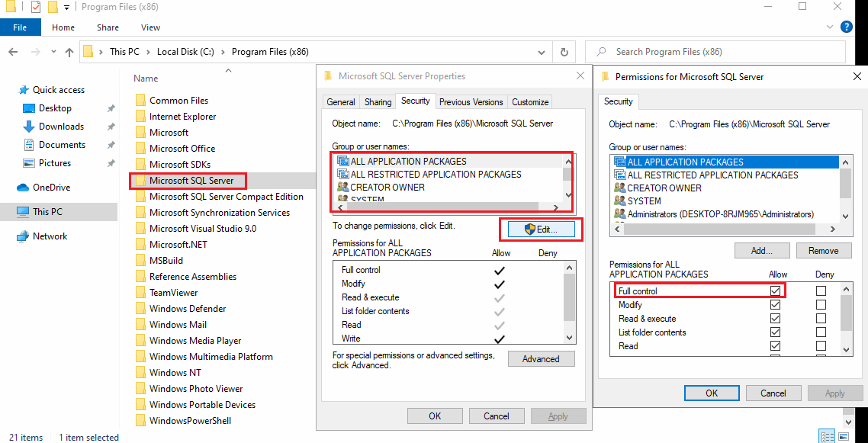Expand the Local Disk (C:) breadcrumb chevron
The image size is (868, 443).
click(223, 52)
